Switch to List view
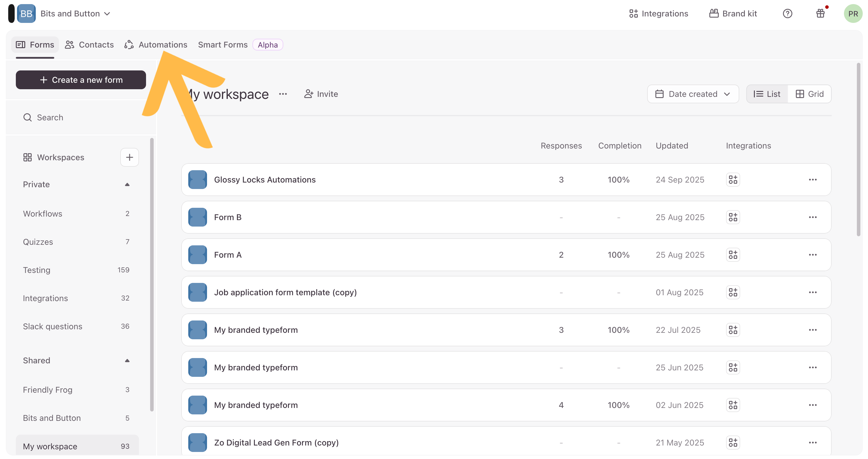The image size is (868, 459). (x=767, y=94)
